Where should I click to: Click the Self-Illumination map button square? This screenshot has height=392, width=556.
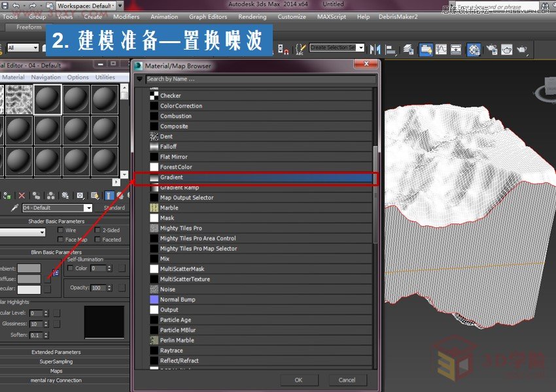(122, 268)
